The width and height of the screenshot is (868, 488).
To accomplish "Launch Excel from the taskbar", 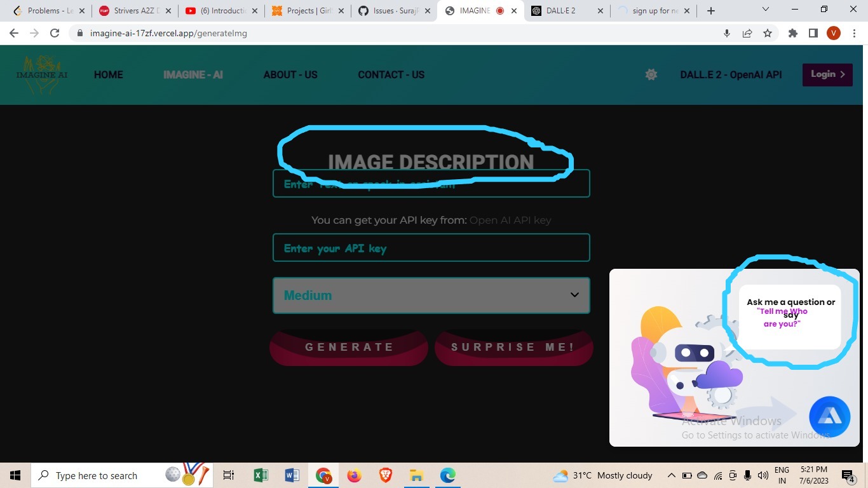I will point(260,475).
